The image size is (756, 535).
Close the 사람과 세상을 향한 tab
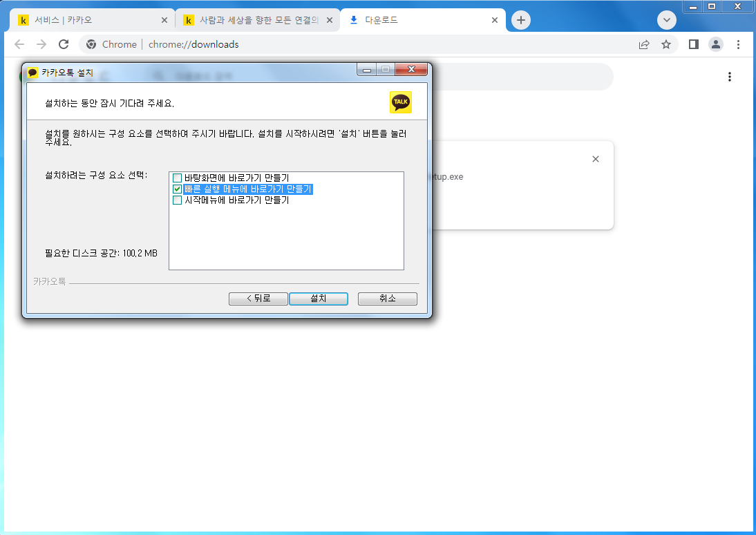(330, 20)
